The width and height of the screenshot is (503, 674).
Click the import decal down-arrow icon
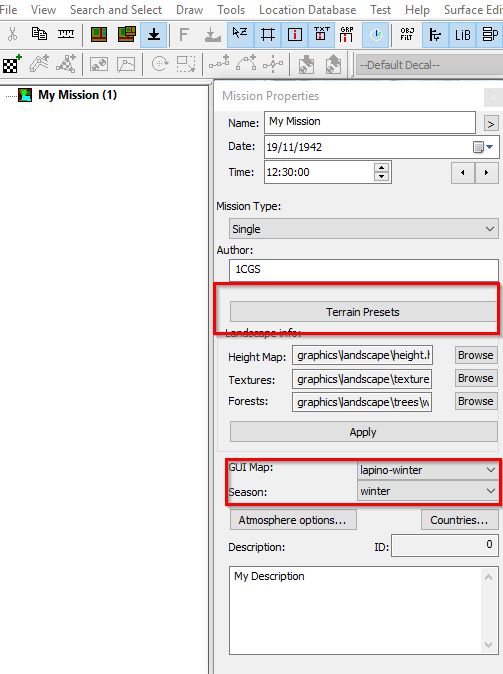point(307,65)
